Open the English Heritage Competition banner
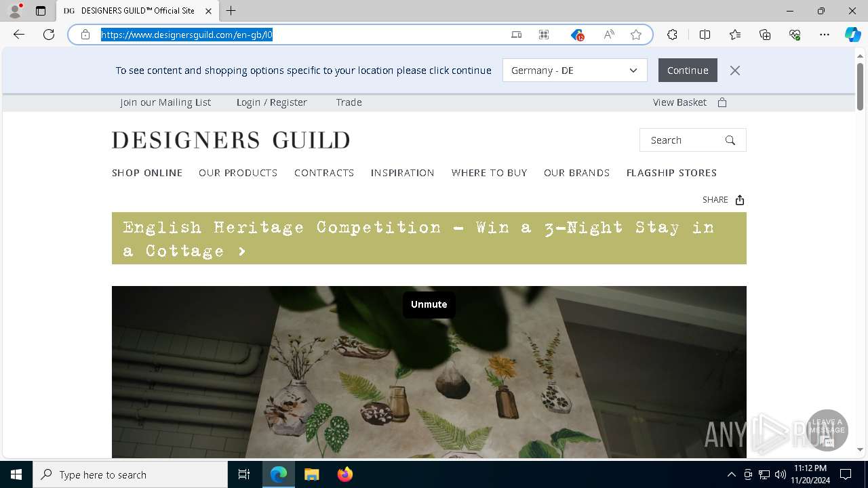This screenshot has height=488, width=868. click(x=429, y=239)
